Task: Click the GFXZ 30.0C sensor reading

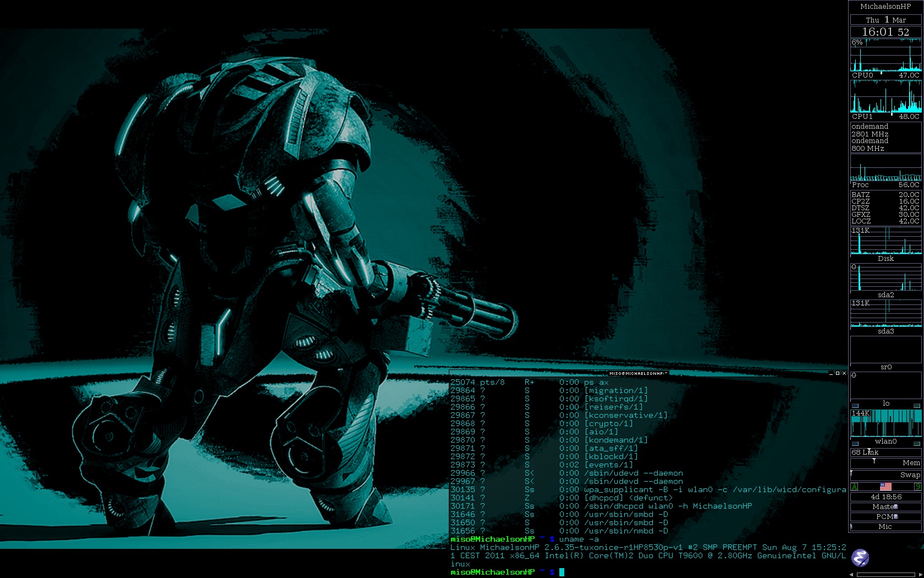Action: 886,215
